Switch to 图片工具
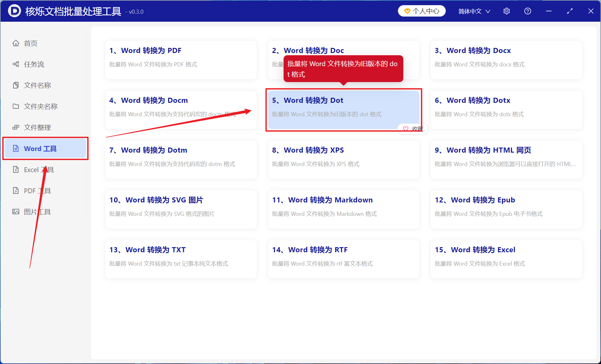The image size is (601, 364). coord(45,212)
